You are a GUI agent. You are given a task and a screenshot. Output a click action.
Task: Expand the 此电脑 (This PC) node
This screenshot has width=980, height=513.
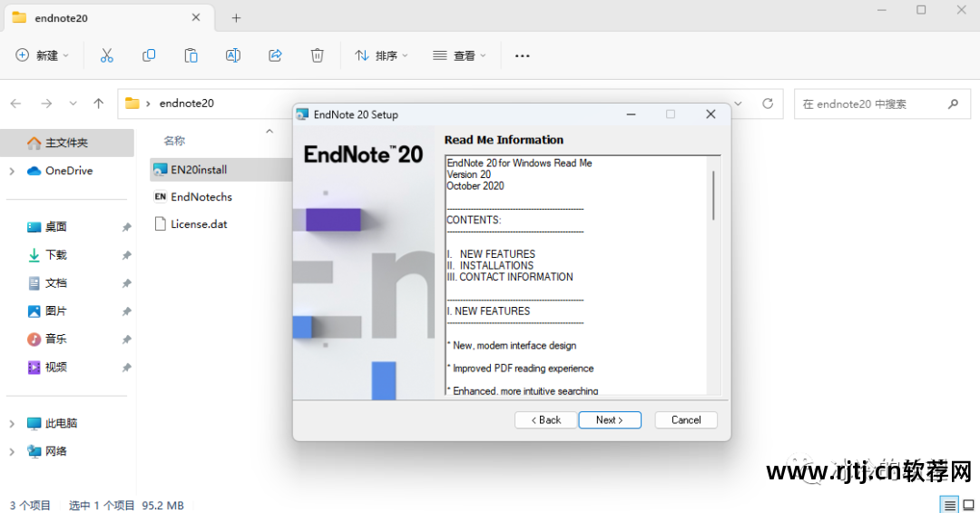click(x=12, y=423)
